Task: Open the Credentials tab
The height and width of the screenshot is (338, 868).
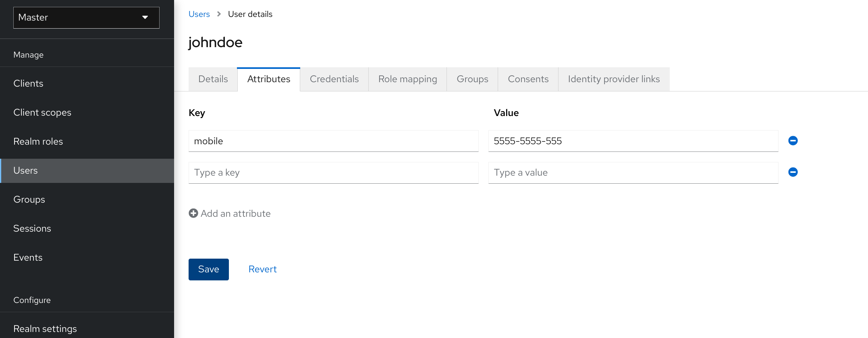Action: pos(334,79)
